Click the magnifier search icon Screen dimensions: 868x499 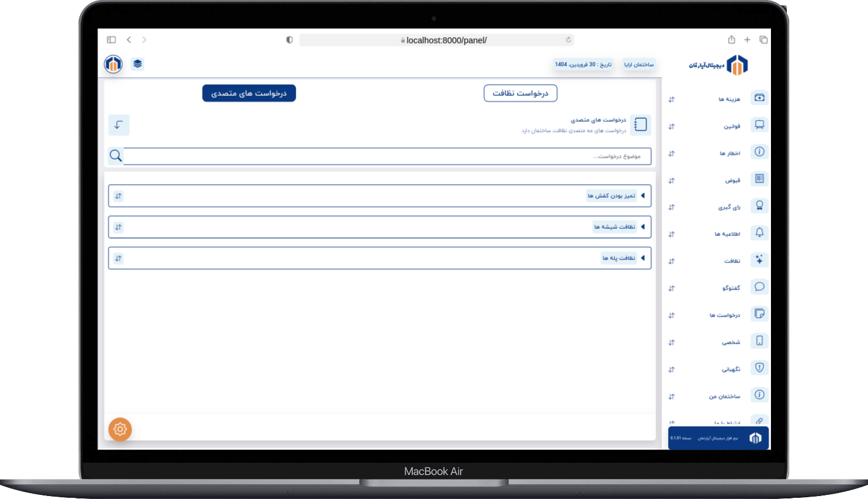[x=116, y=156]
